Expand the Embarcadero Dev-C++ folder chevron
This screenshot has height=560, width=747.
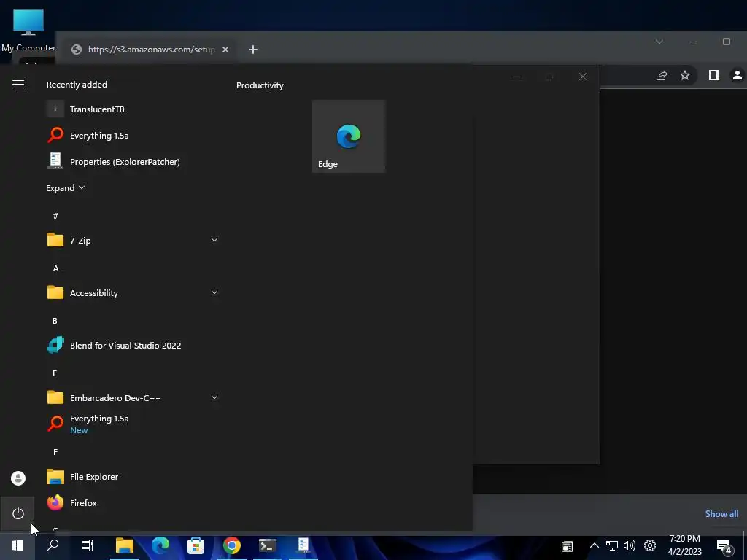(214, 397)
